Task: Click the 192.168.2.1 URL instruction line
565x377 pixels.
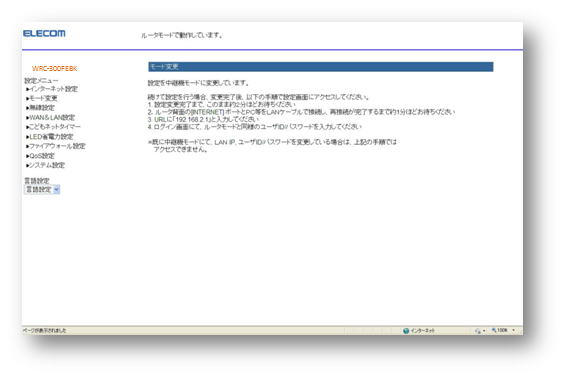Action: [x=203, y=119]
